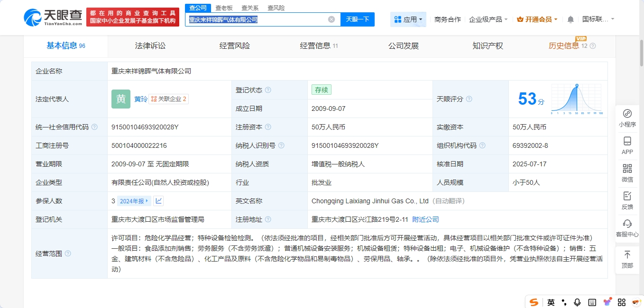Expand the 企业级产品 dropdown
Viewport: 644px width, 308px height.
[x=488, y=19]
